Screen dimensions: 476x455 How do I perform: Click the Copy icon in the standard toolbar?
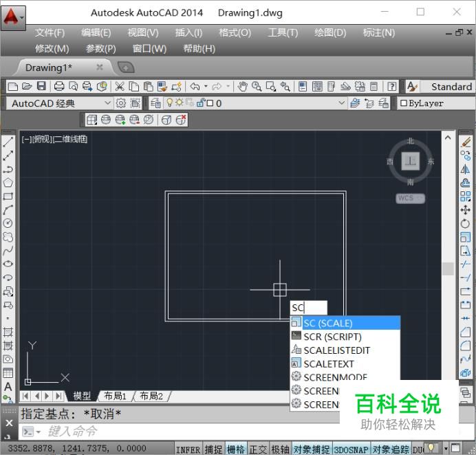134,87
